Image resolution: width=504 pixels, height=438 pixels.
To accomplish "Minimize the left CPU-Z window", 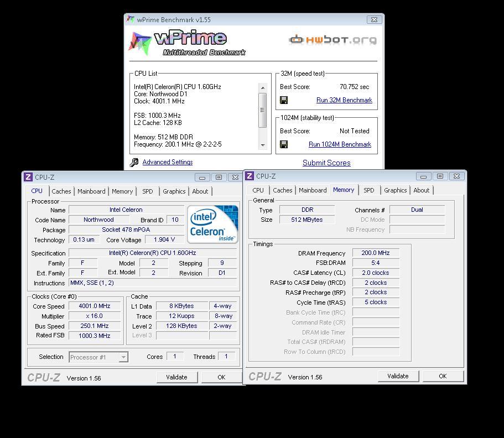I will tap(202, 178).
